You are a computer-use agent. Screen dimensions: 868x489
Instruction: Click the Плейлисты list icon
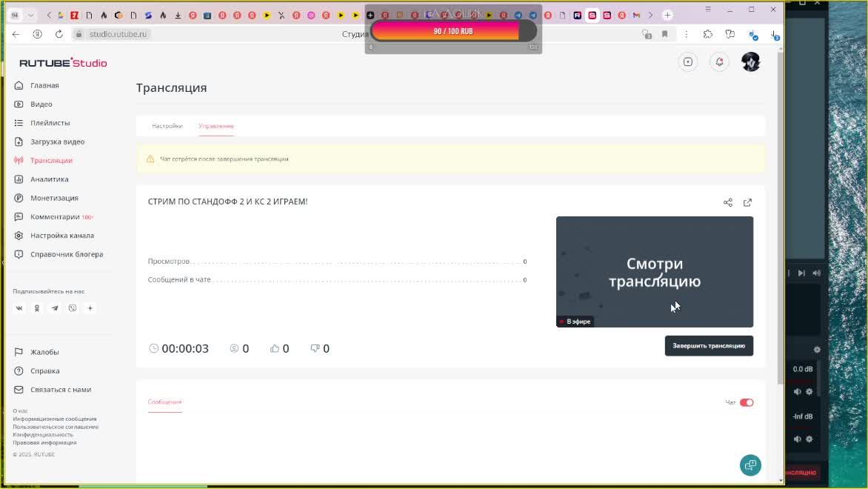[19, 123]
